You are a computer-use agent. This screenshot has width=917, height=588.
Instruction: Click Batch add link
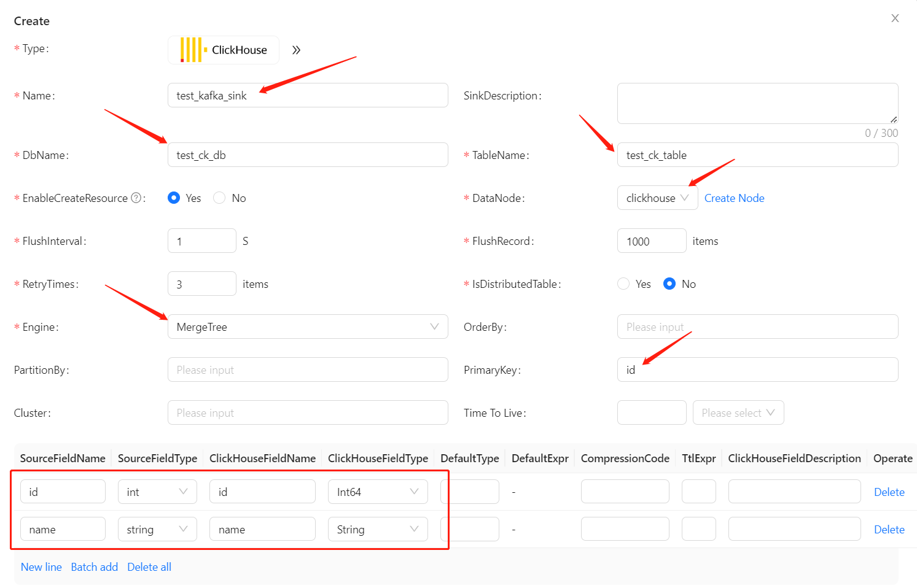95,567
